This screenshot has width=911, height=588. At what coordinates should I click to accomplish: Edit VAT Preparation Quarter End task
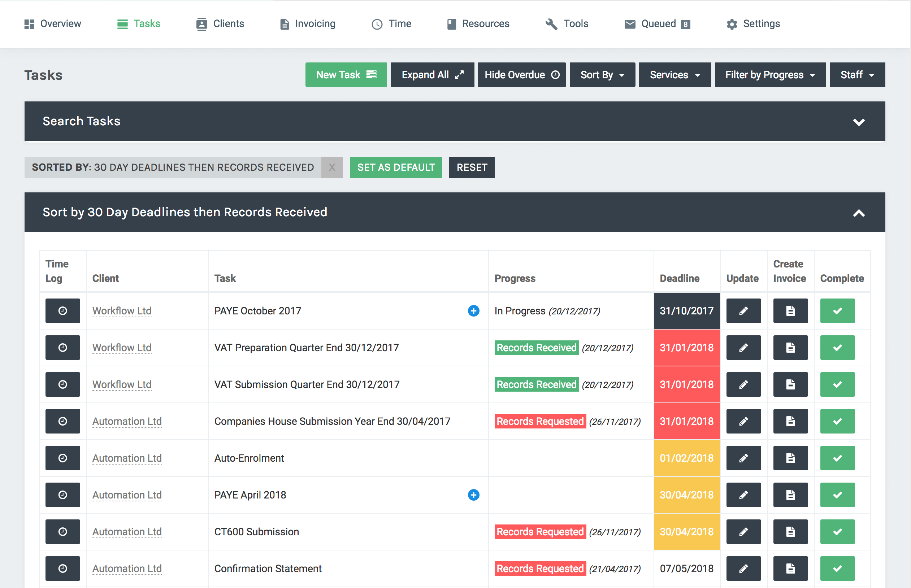click(x=743, y=348)
